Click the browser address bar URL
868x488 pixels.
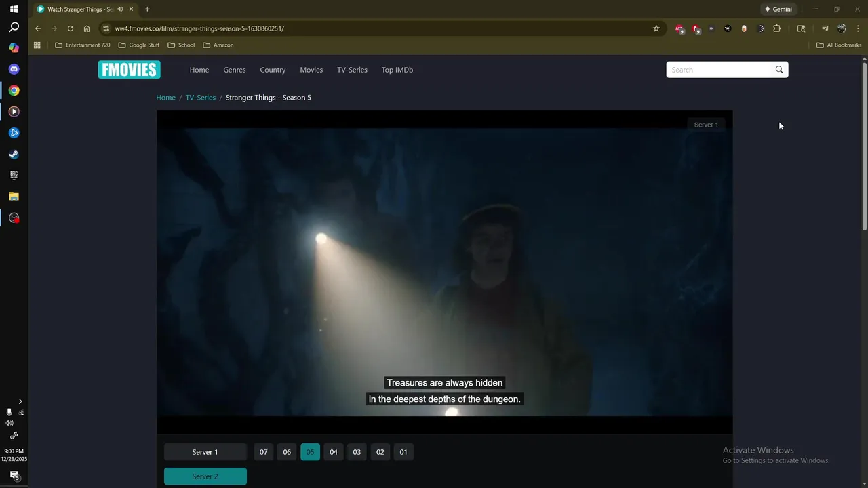click(199, 28)
